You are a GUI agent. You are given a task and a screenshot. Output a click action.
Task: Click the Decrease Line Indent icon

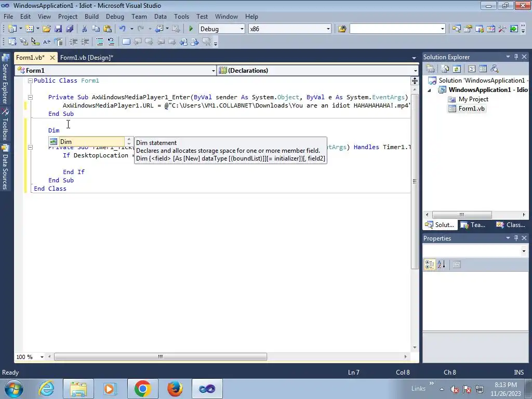(73, 42)
